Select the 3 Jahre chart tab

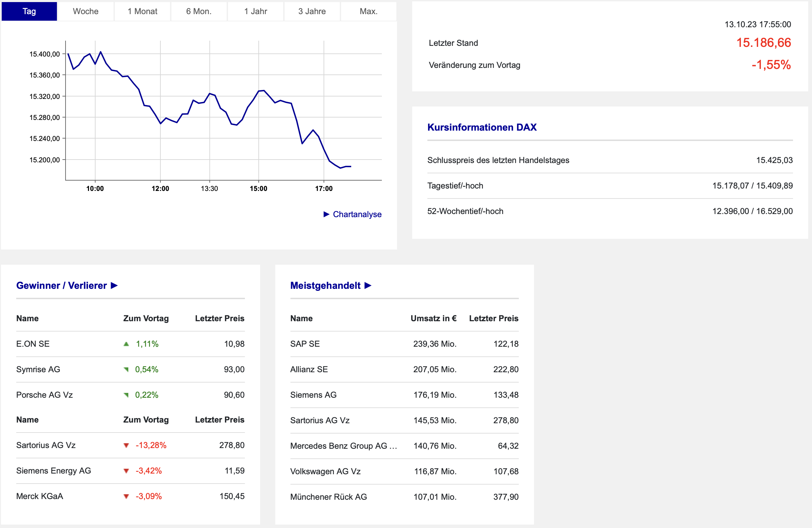[312, 11]
